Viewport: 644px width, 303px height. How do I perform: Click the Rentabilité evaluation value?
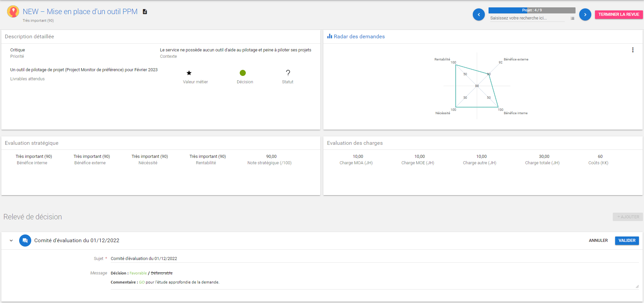[208, 157]
